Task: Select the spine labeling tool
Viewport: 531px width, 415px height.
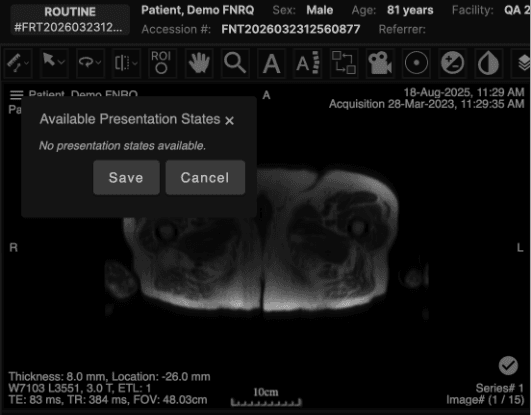Action: (307, 63)
